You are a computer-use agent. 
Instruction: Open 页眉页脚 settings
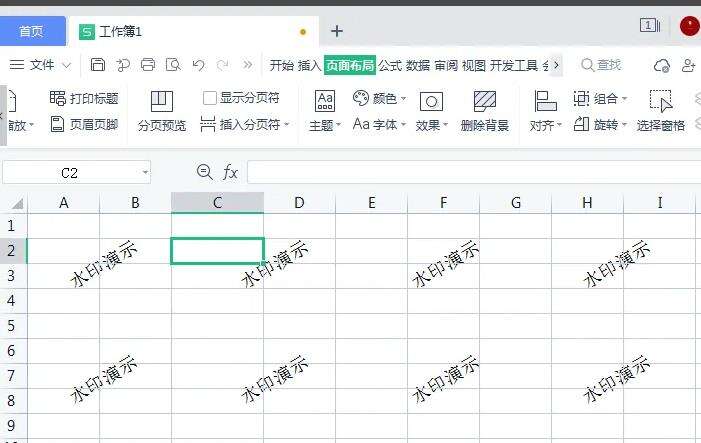point(84,124)
